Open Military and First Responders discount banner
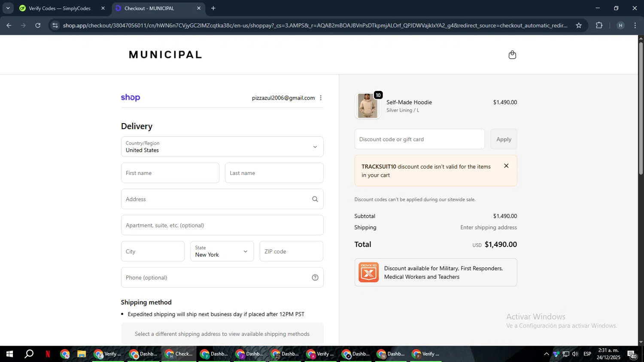 point(436,272)
